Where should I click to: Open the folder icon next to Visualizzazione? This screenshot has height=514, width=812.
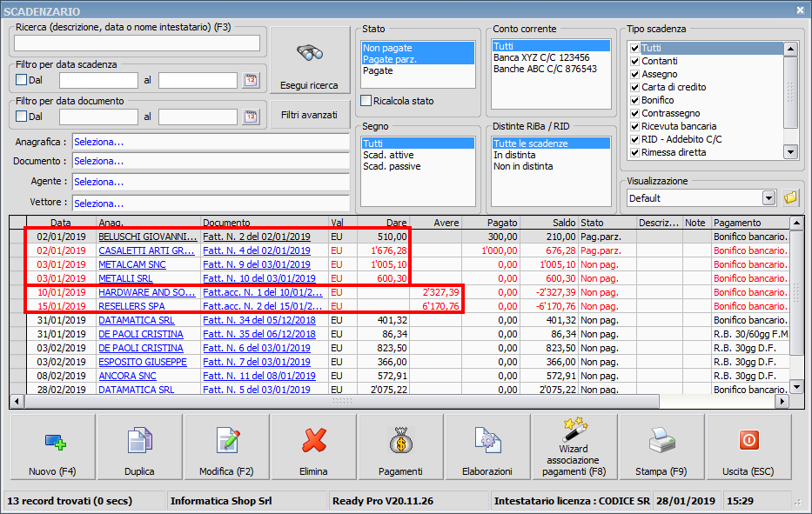click(789, 198)
